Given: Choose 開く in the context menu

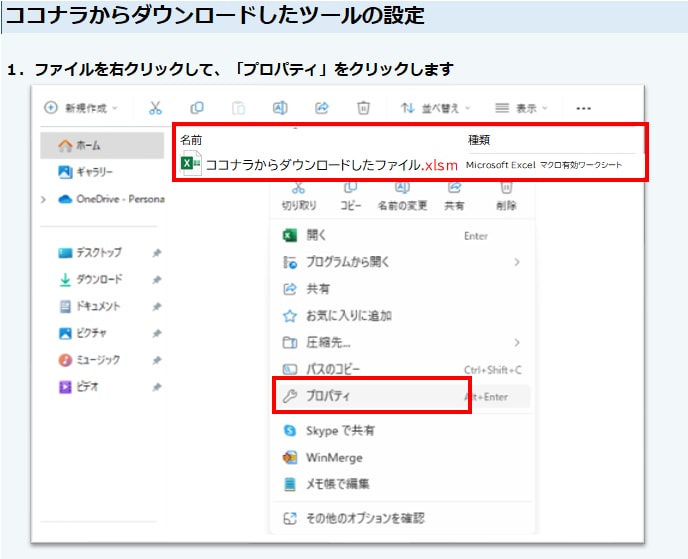Looking at the screenshot, I should (x=401, y=236).
